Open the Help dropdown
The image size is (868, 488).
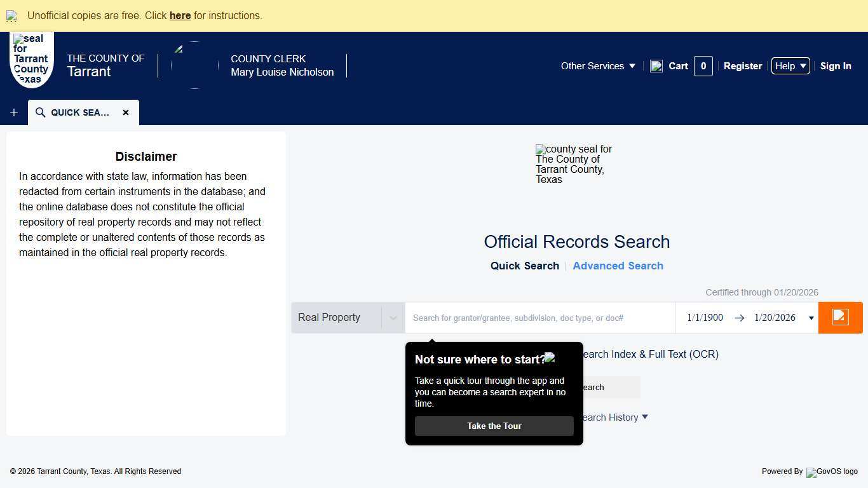click(790, 65)
